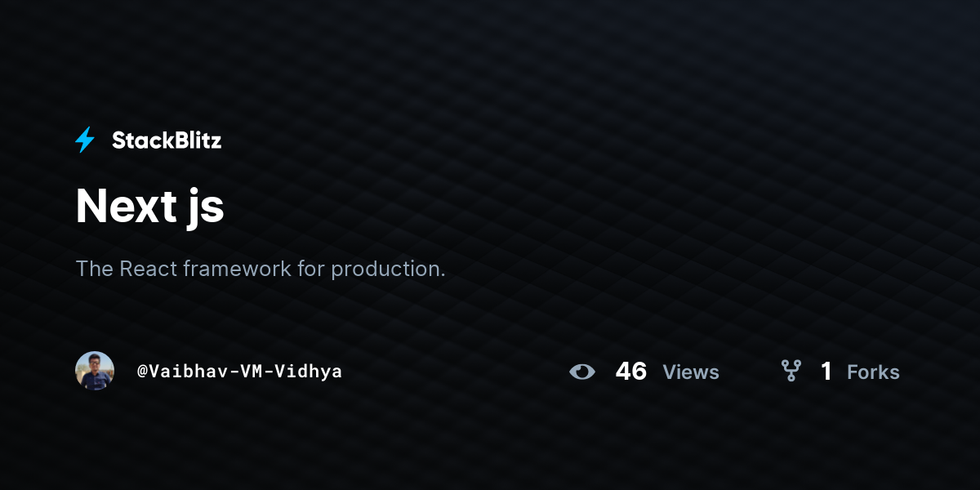
Task: Click the StackBlitz lightning bolt logo
Action: tap(85, 140)
